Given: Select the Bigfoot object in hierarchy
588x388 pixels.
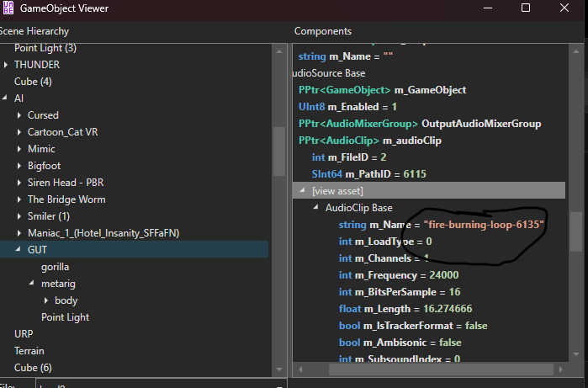Looking at the screenshot, I should pyautogui.click(x=44, y=166).
